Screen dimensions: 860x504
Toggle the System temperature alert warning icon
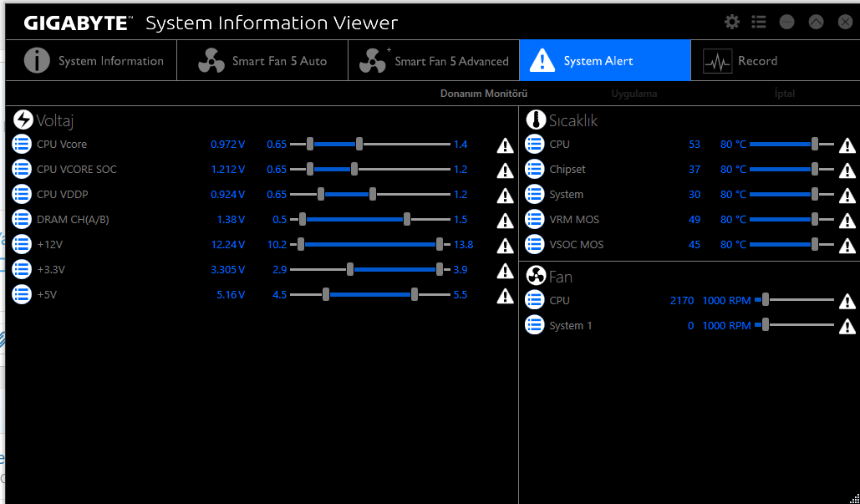coord(847,196)
